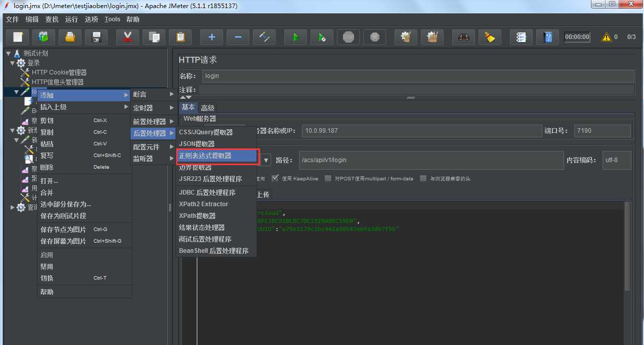This screenshot has height=345, width=644.
Task: Click the 端口号 field showing 7190
Action: pos(602,131)
